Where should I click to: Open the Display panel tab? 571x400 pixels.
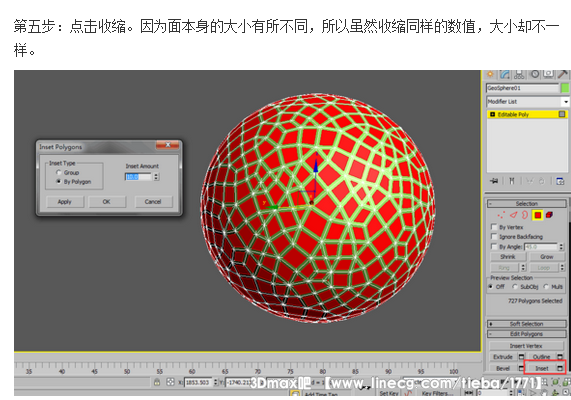click(548, 74)
